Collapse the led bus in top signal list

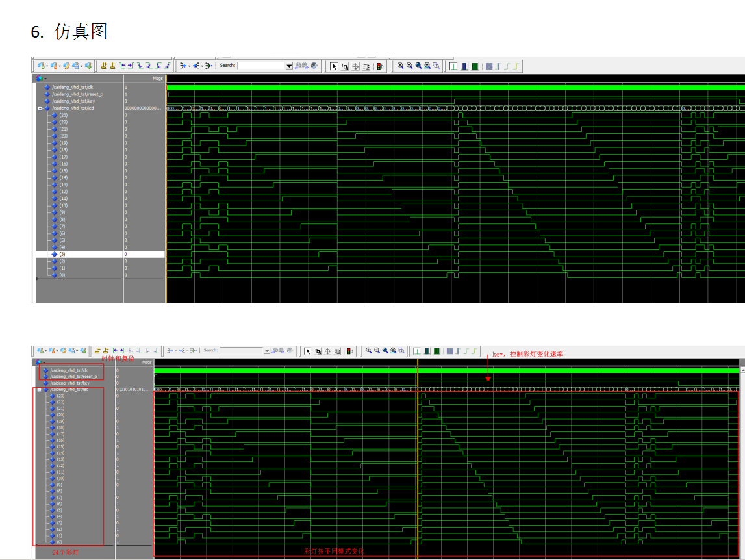point(40,108)
